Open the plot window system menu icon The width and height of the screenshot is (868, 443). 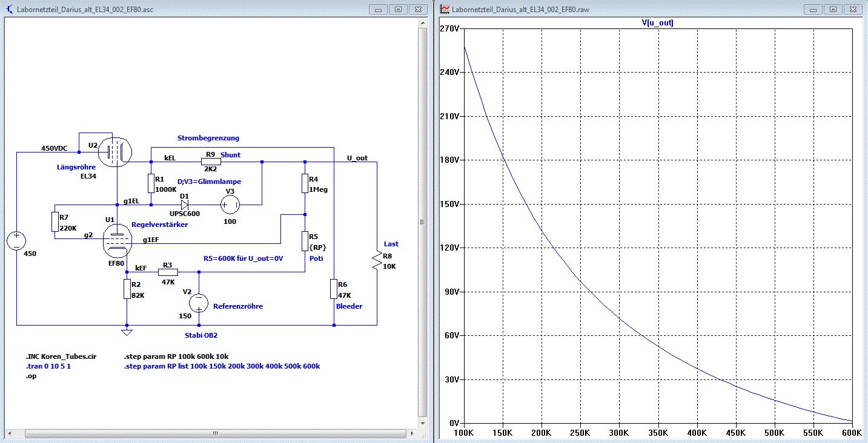point(445,10)
